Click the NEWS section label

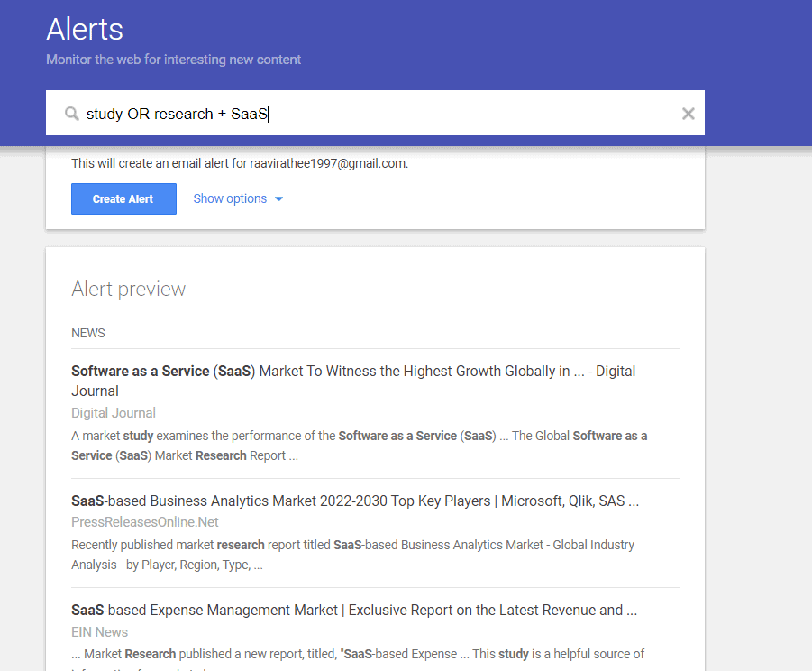[x=88, y=333]
